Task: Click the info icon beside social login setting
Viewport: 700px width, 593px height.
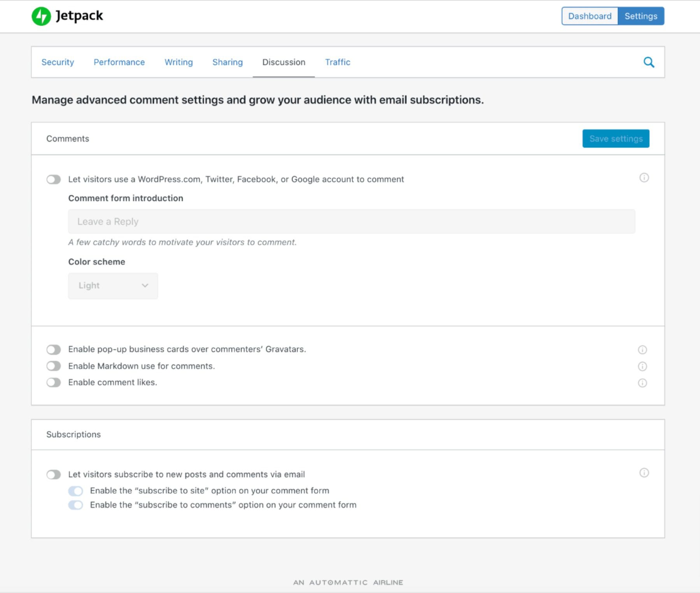Action: pyautogui.click(x=644, y=178)
